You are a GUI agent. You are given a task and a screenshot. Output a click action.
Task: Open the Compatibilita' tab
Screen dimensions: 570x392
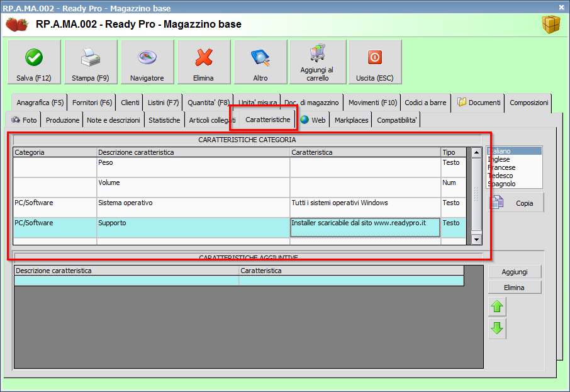[396, 120]
